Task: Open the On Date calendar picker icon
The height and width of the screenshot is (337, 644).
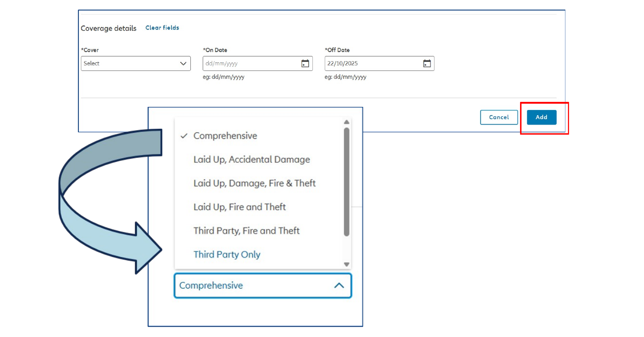Action: click(305, 64)
